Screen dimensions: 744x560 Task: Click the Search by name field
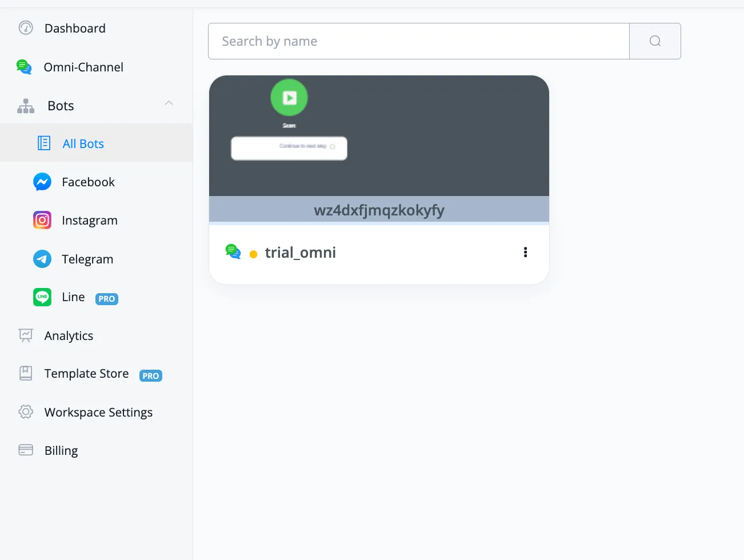click(419, 41)
